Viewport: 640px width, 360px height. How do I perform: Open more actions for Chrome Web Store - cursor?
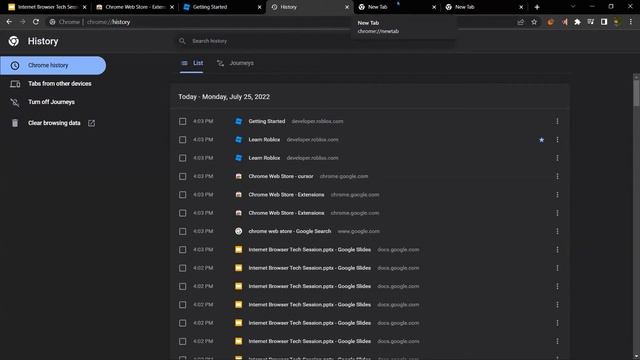(557, 176)
